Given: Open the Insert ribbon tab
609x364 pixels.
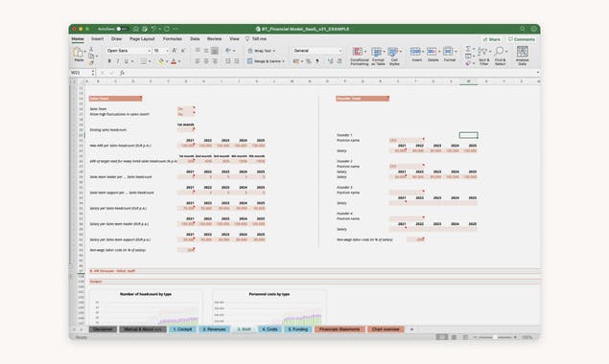Looking at the screenshot, I should coord(97,39).
